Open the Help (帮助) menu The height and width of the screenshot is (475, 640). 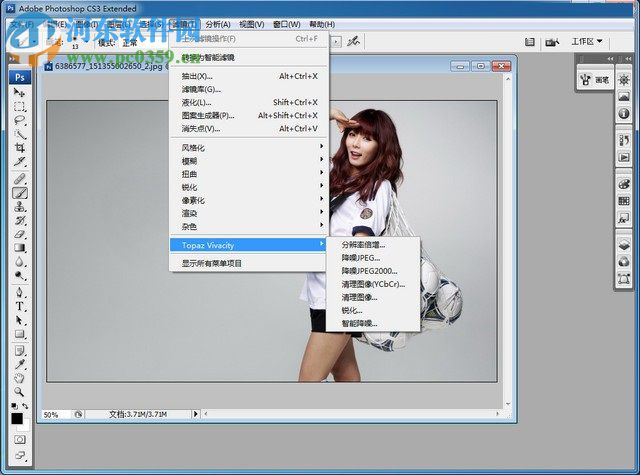click(322, 24)
